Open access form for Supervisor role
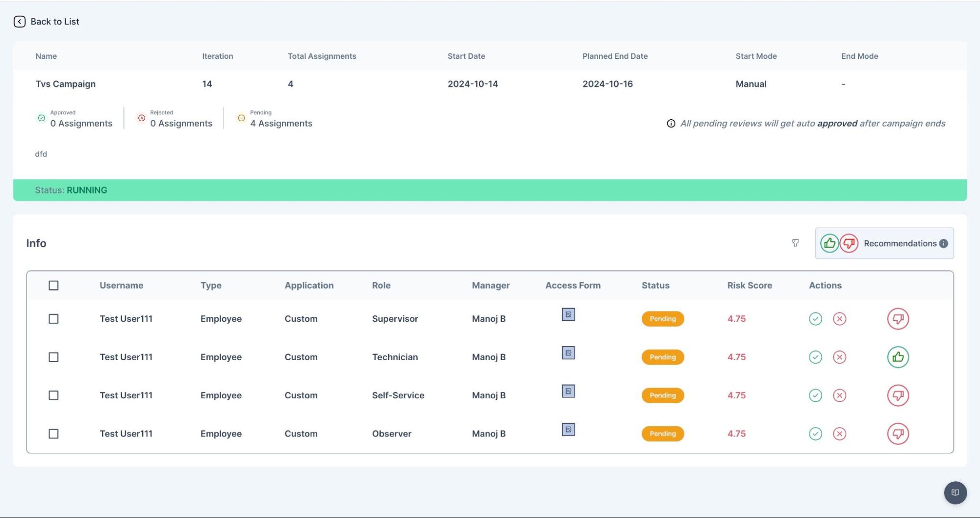 [568, 314]
